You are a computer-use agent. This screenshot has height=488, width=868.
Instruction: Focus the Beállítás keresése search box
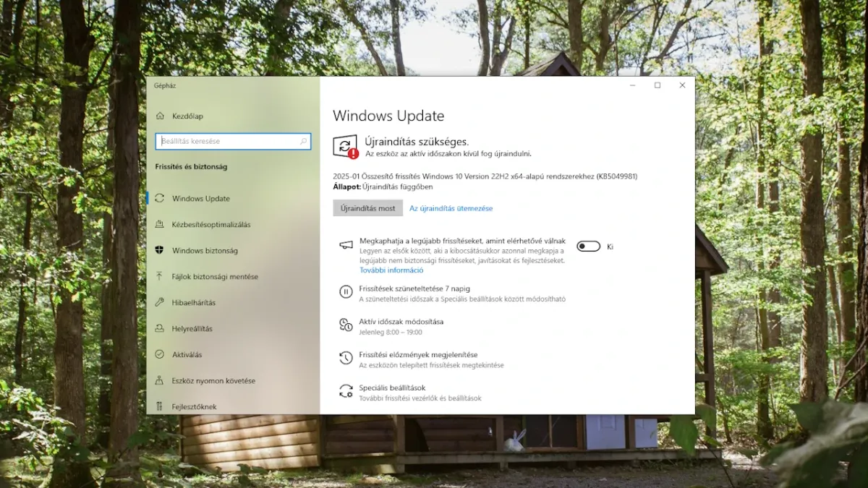coord(233,141)
